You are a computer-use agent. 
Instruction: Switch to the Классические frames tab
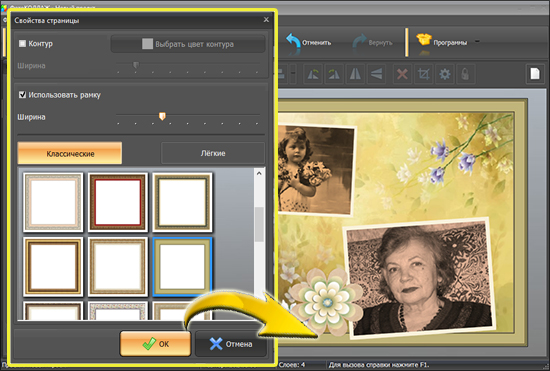tap(70, 153)
